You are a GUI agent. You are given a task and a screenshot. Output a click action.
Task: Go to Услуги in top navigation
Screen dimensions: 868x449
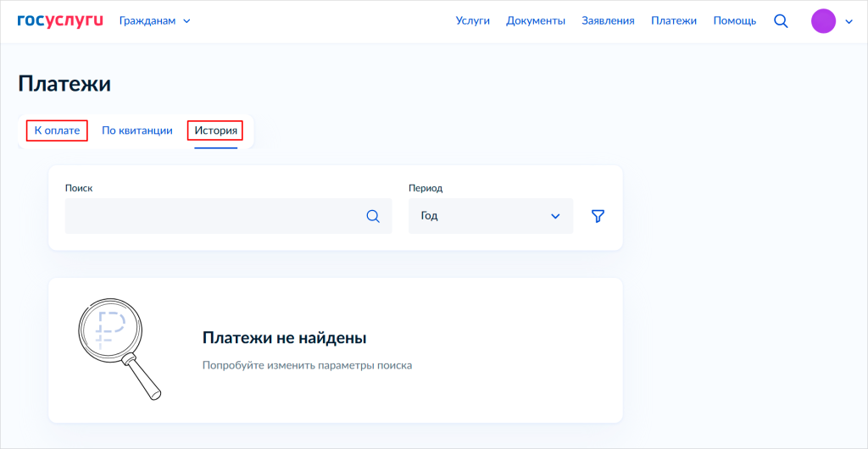(x=473, y=21)
